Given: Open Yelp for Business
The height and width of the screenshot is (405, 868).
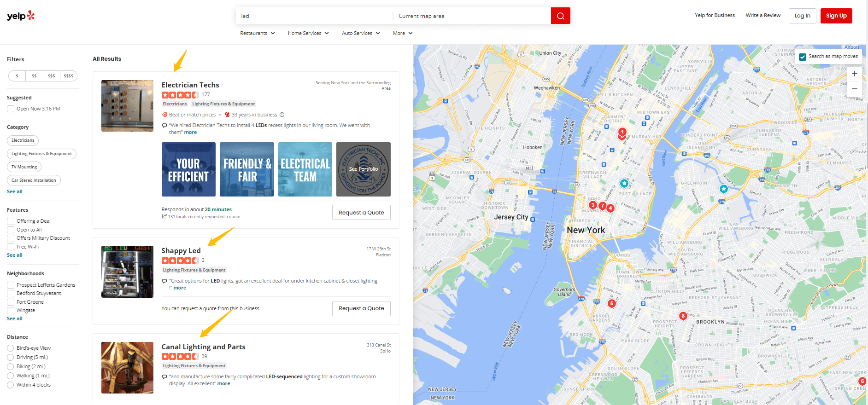Looking at the screenshot, I should [x=715, y=15].
